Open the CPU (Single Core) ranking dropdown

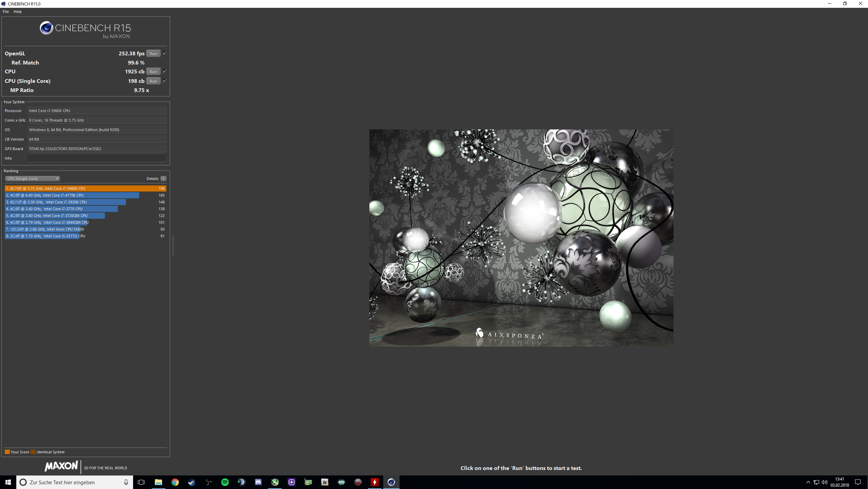click(x=33, y=179)
